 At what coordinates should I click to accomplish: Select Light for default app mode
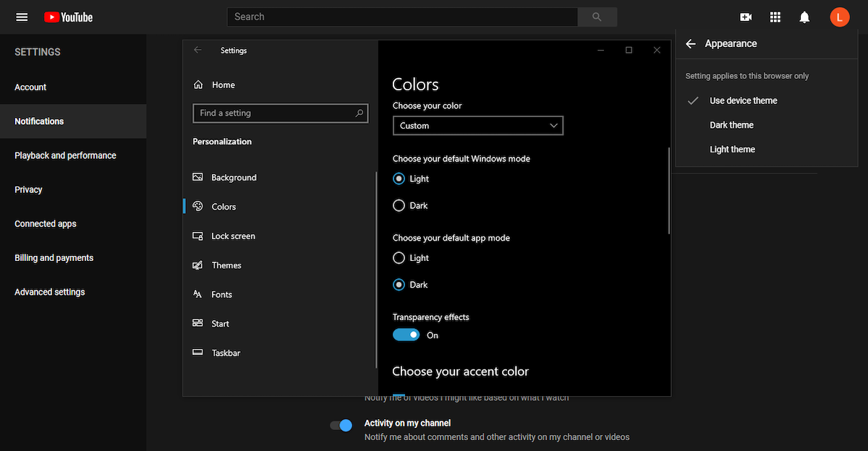[x=399, y=258]
